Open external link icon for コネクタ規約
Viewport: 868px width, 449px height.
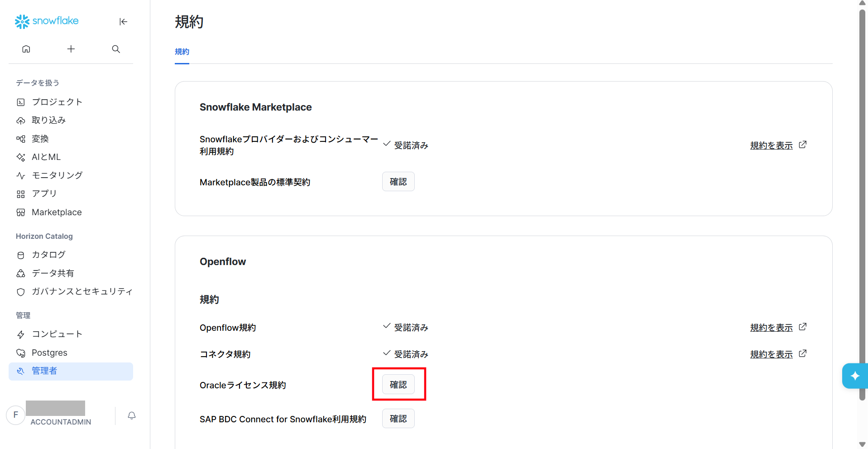803,353
